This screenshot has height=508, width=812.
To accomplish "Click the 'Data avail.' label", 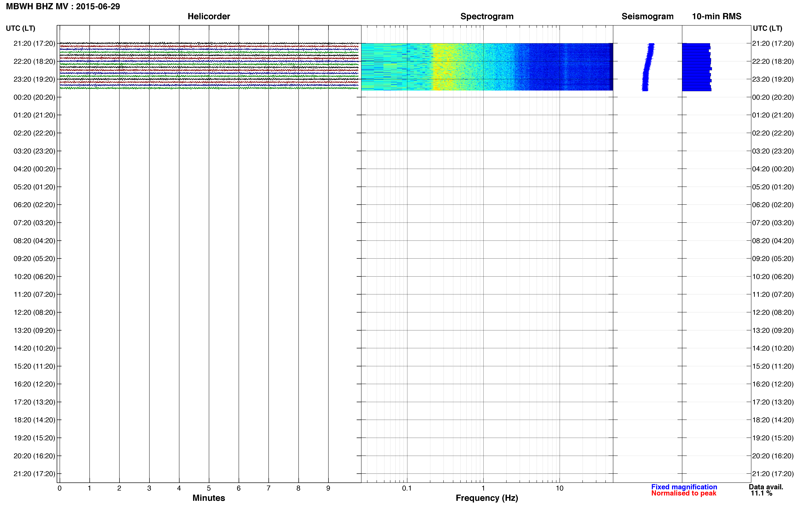I will [766, 487].
